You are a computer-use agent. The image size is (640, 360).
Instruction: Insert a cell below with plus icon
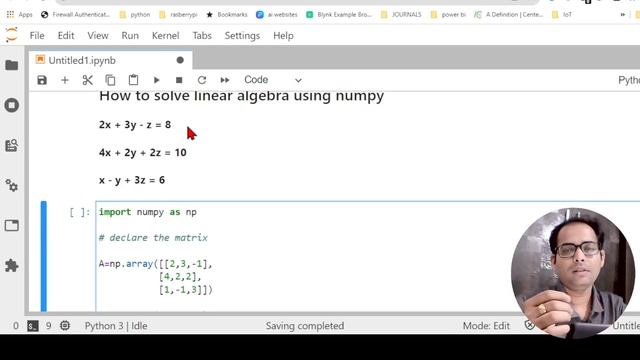[x=64, y=80]
